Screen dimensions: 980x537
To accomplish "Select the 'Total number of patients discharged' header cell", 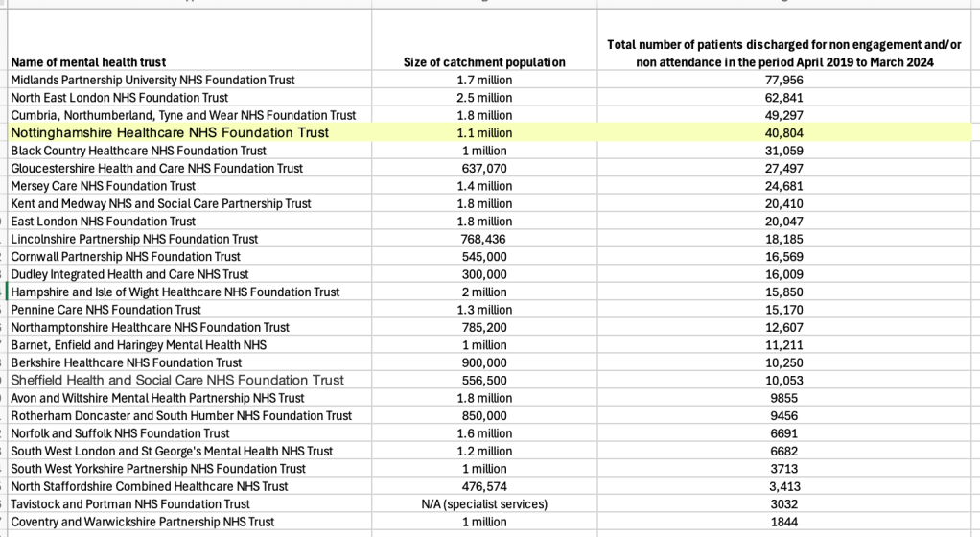I will click(785, 54).
